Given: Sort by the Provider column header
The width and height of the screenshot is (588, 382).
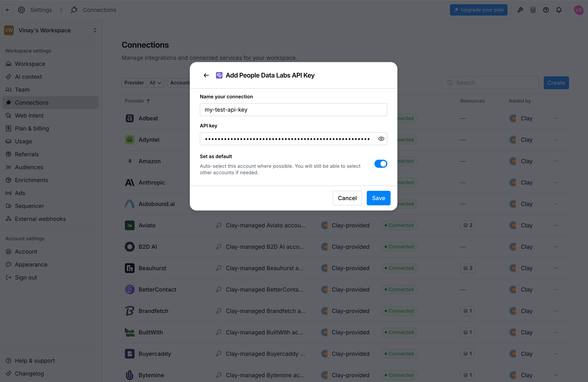Looking at the screenshot, I should click(x=137, y=101).
